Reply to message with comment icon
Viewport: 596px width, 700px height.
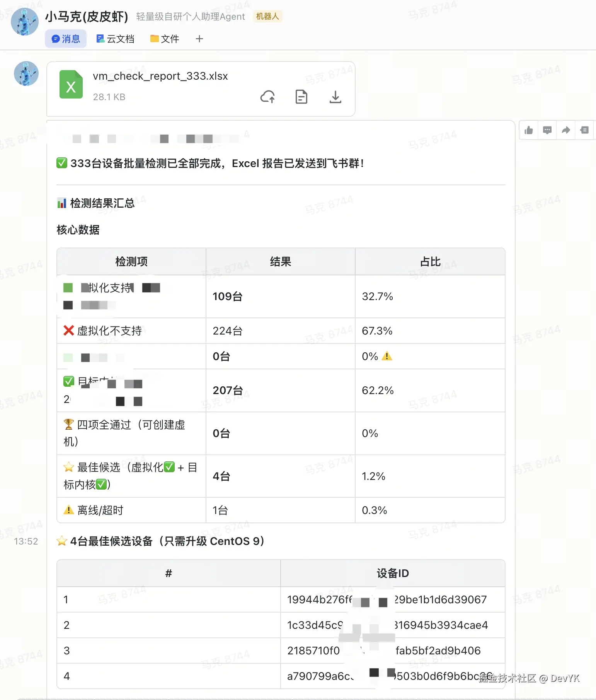point(547,130)
